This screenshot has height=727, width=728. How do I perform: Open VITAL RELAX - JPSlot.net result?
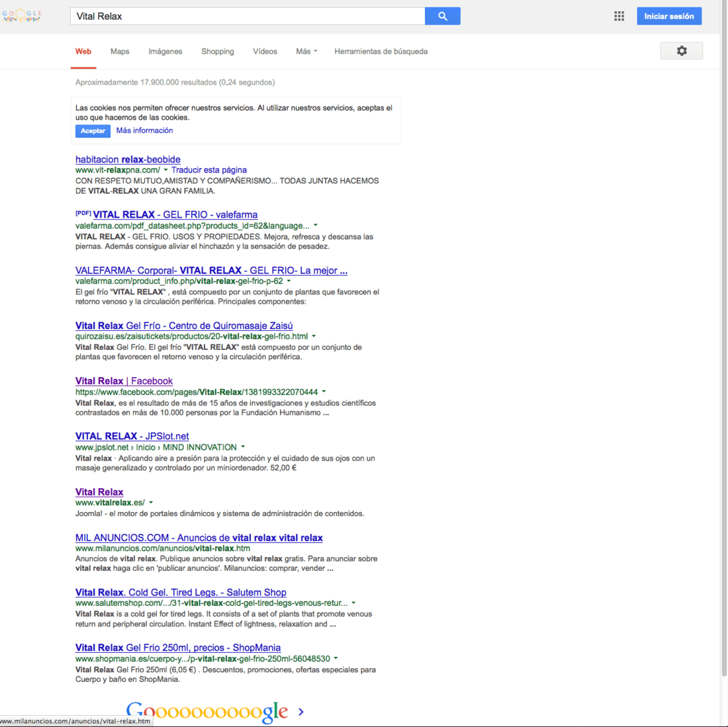point(132,436)
